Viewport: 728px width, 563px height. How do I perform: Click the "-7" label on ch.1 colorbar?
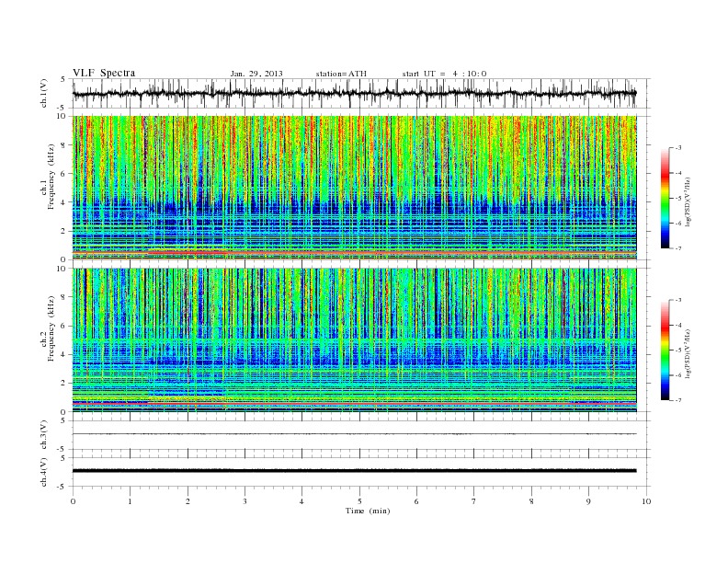pos(678,248)
